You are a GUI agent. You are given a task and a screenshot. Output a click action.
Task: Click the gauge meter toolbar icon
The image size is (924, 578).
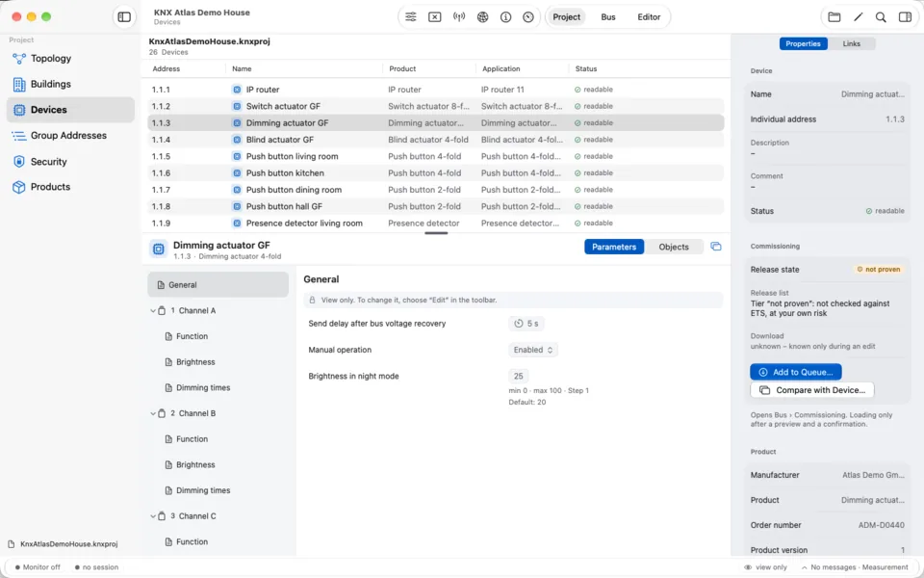point(528,17)
